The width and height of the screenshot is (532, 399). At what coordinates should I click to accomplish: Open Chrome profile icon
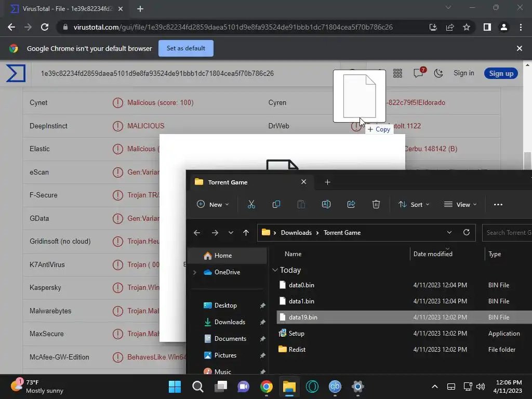coord(504,27)
